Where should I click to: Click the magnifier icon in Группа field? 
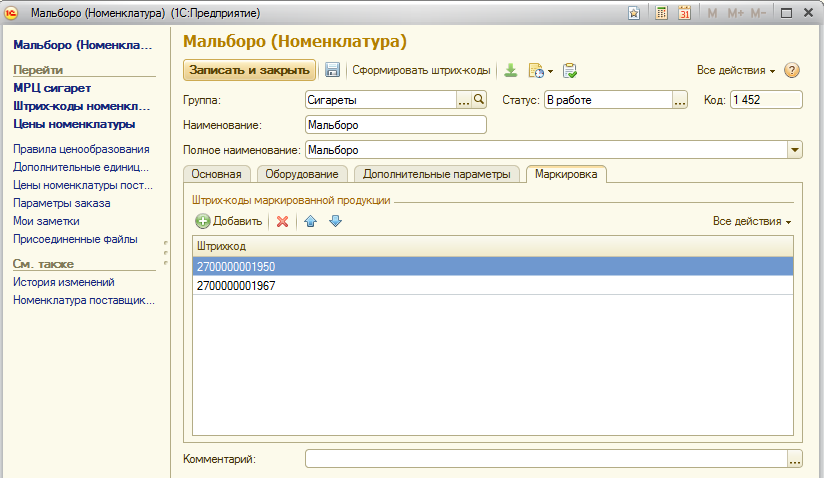[x=479, y=99]
